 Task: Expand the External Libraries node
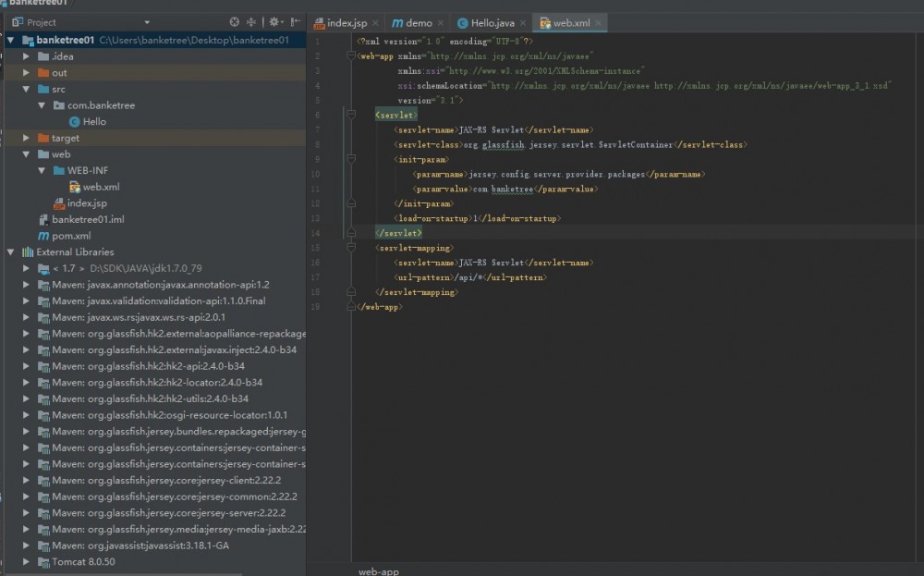pyautogui.click(x=9, y=251)
